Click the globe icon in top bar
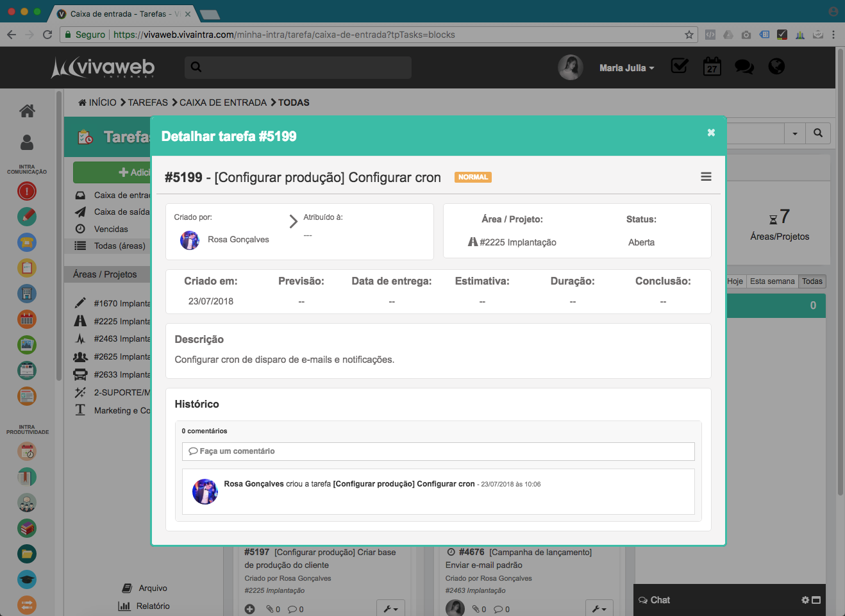The height and width of the screenshot is (616, 845). [x=776, y=67]
